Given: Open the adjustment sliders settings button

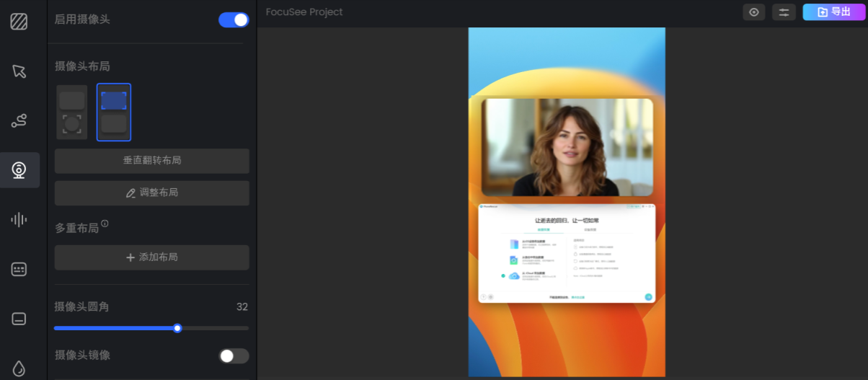Looking at the screenshot, I should pyautogui.click(x=784, y=12).
